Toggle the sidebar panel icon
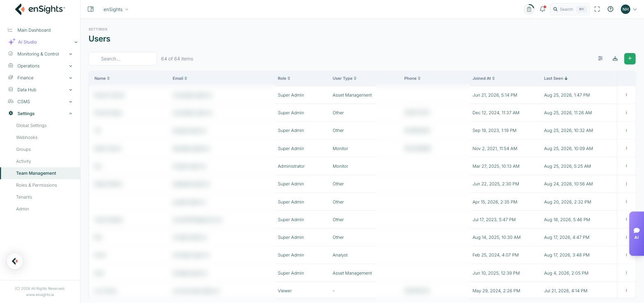 click(x=91, y=9)
